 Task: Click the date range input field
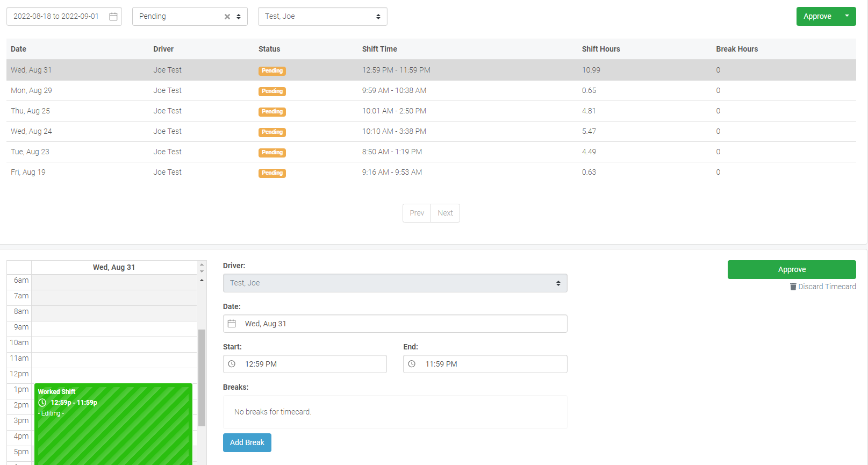coord(64,17)
